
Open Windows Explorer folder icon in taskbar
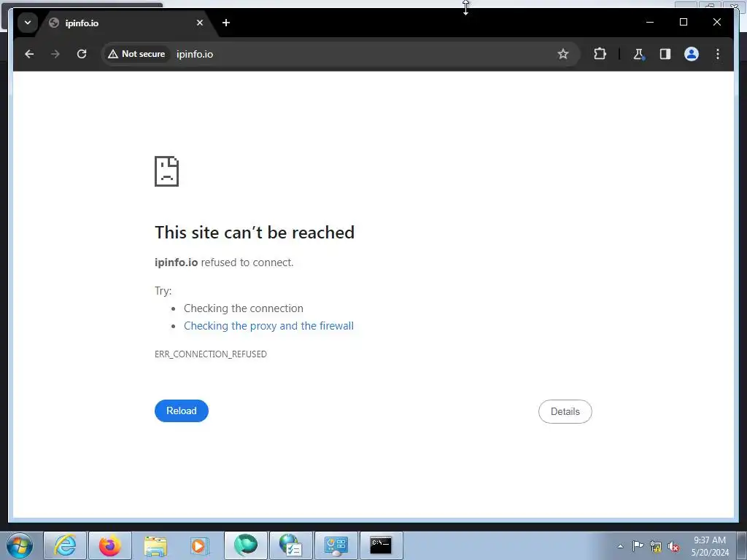(x=155, y=545)
